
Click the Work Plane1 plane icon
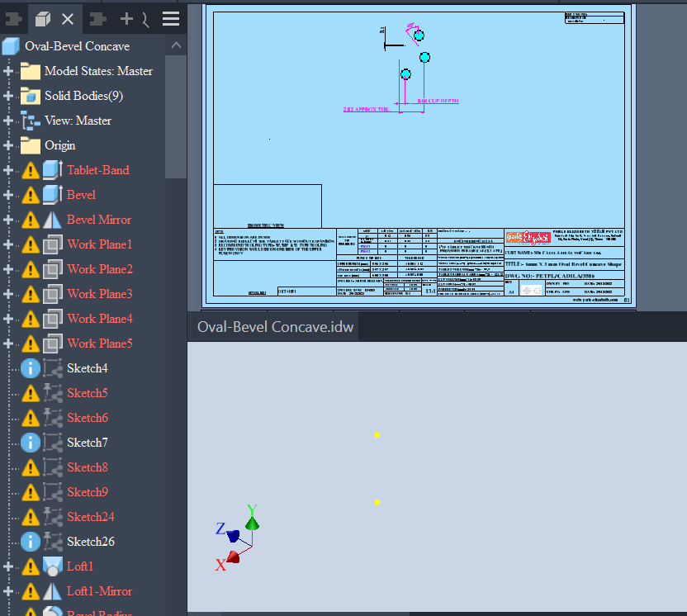[x=53, y=244]
